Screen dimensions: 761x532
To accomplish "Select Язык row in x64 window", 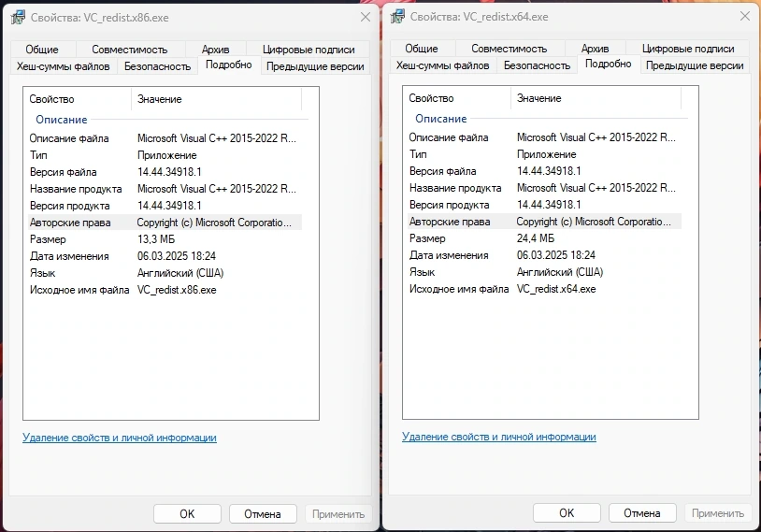I will click(544, 272).
